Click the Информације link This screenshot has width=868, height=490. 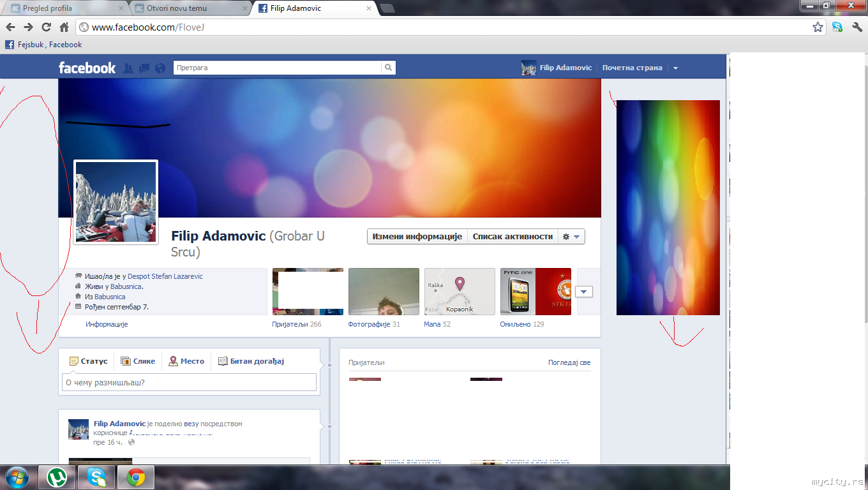tap(107, 324)
